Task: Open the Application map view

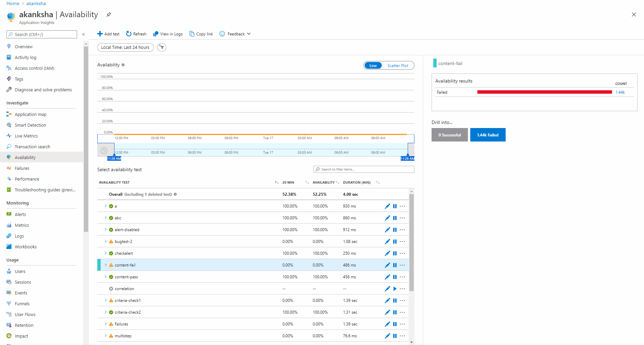Action: point(31,114)
